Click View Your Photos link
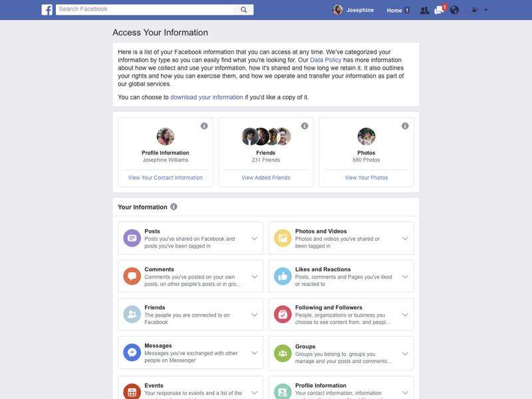This screenshot has width=532, height=399. coord(366,178)
